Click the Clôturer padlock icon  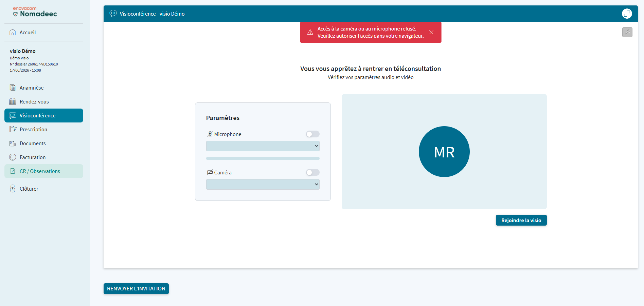coord(13,189)
